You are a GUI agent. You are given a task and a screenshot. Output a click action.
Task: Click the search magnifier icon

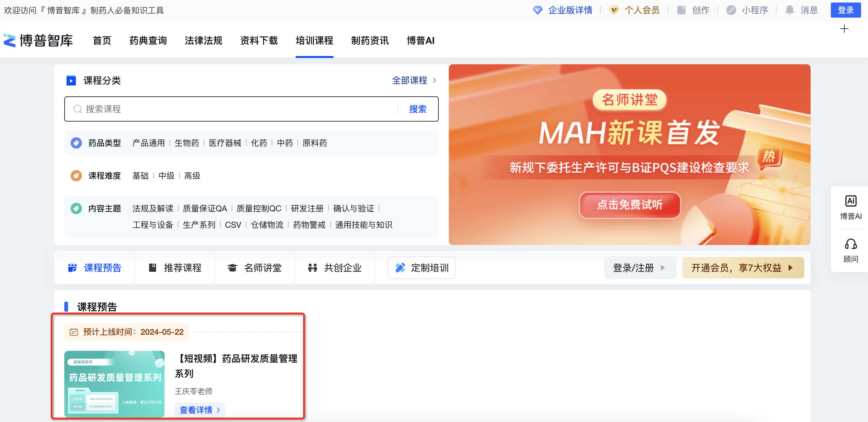78,109
